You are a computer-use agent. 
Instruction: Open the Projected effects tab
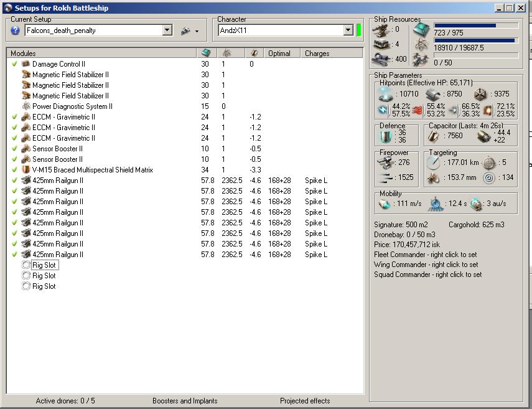[x=305, y=401]
